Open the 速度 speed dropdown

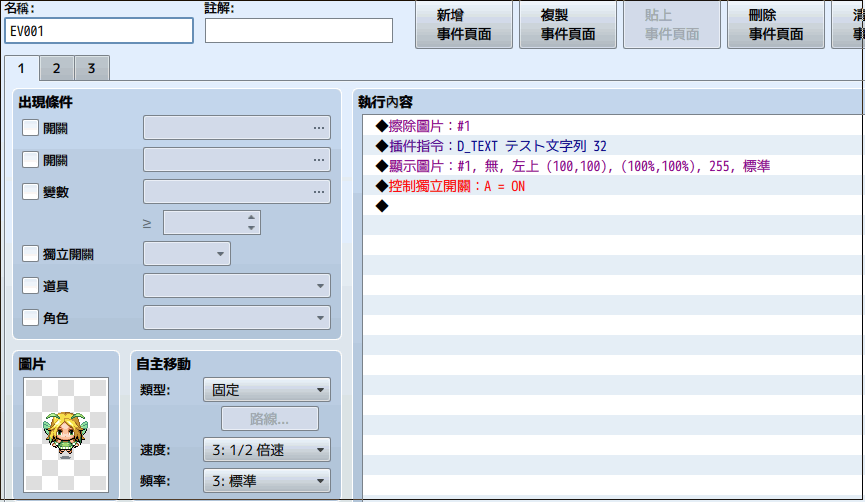(267, 450)
